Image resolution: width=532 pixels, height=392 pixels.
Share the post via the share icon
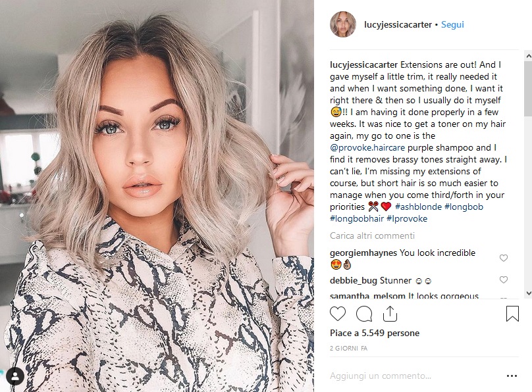pos(390,313)
